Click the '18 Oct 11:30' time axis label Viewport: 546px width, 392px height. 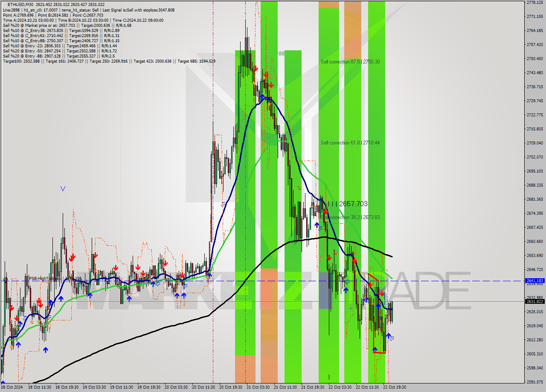click(x=40, y=387)
